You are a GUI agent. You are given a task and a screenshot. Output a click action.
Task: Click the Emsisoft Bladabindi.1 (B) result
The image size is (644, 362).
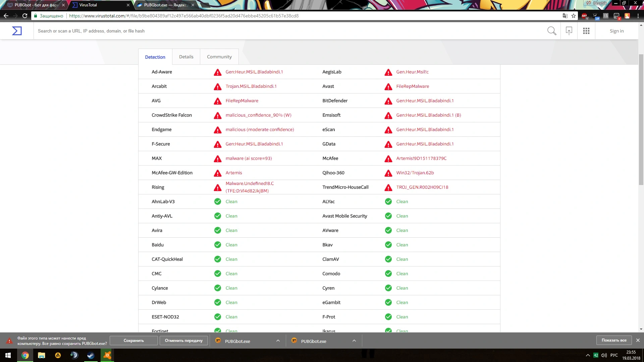click(x=428, y=115)
